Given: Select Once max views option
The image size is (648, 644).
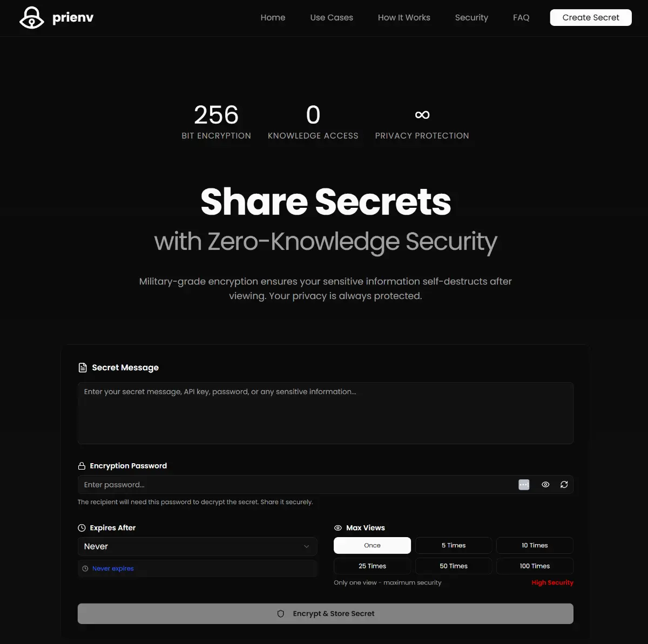Looking at the screenshot, I should click(x=373, y=545).
